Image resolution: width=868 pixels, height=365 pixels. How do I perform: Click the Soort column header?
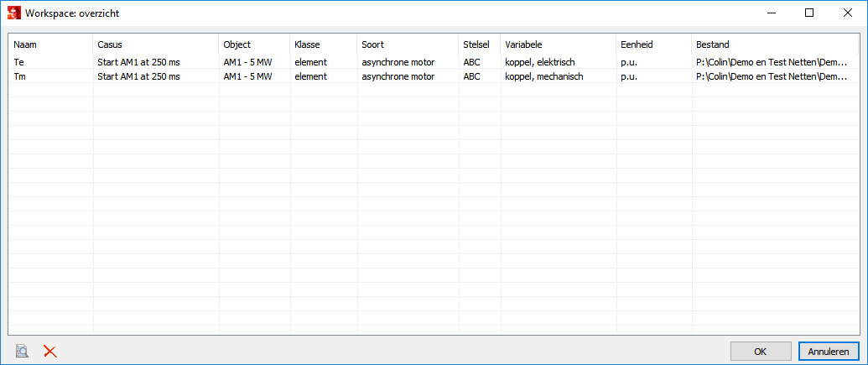[x=408, y=44]
